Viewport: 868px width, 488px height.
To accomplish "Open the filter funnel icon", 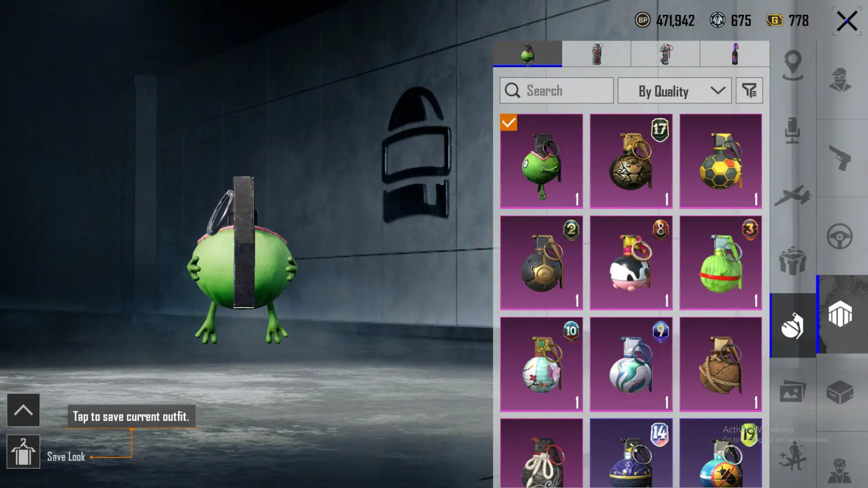I will coord(749,91).
